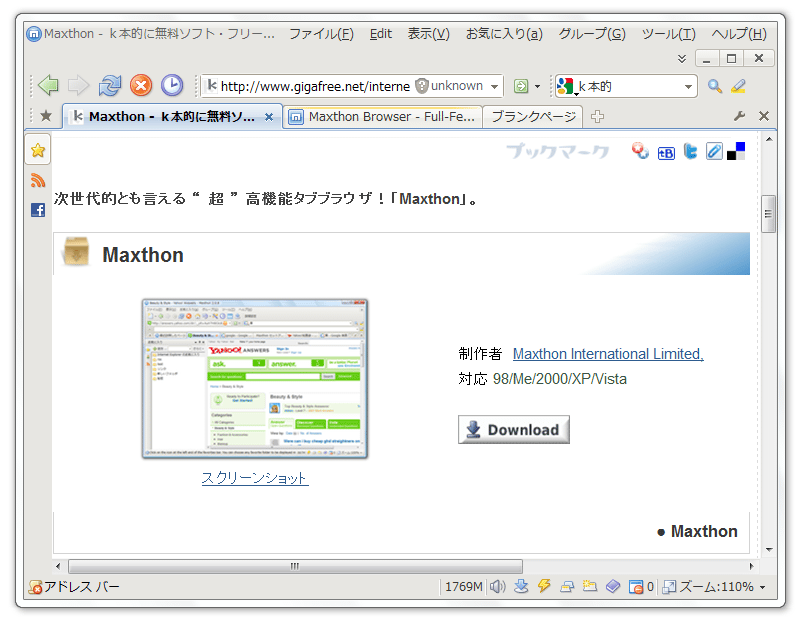Click horizontal scrollbar right arrow

point(752,566)
